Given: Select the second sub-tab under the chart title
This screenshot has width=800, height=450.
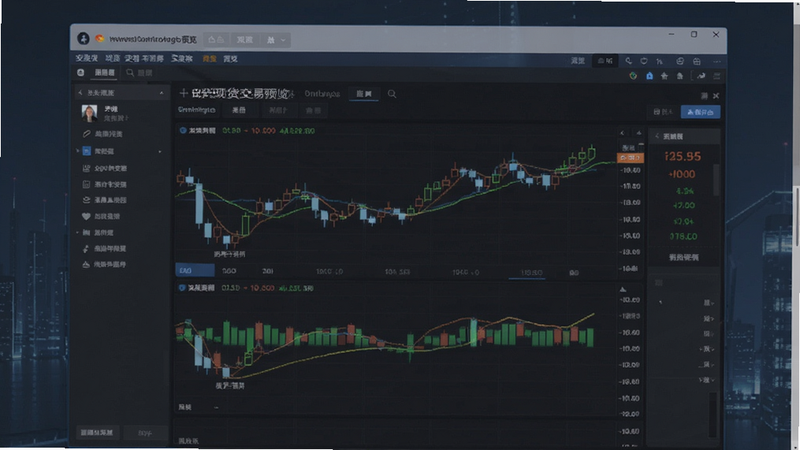Looking at the screenshot, I should 239,111.
